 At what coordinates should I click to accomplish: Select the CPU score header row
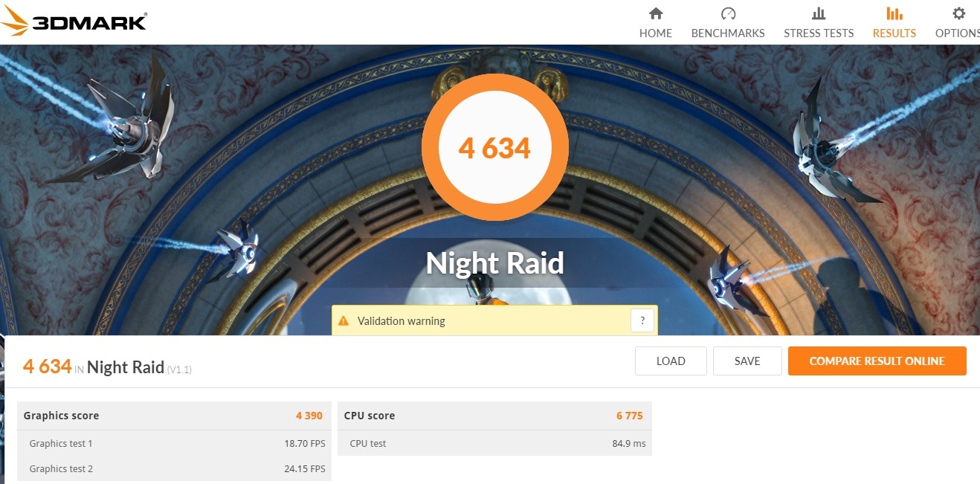click(495, 416)
